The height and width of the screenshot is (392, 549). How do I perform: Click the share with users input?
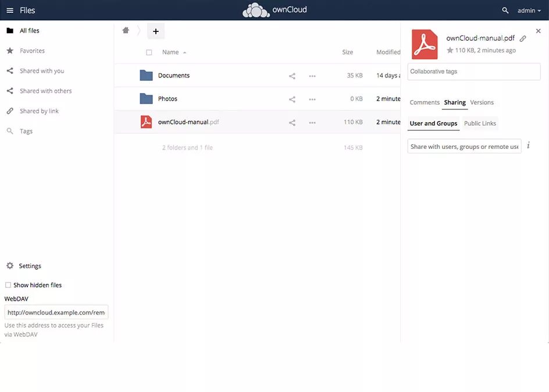coord(464,147)
